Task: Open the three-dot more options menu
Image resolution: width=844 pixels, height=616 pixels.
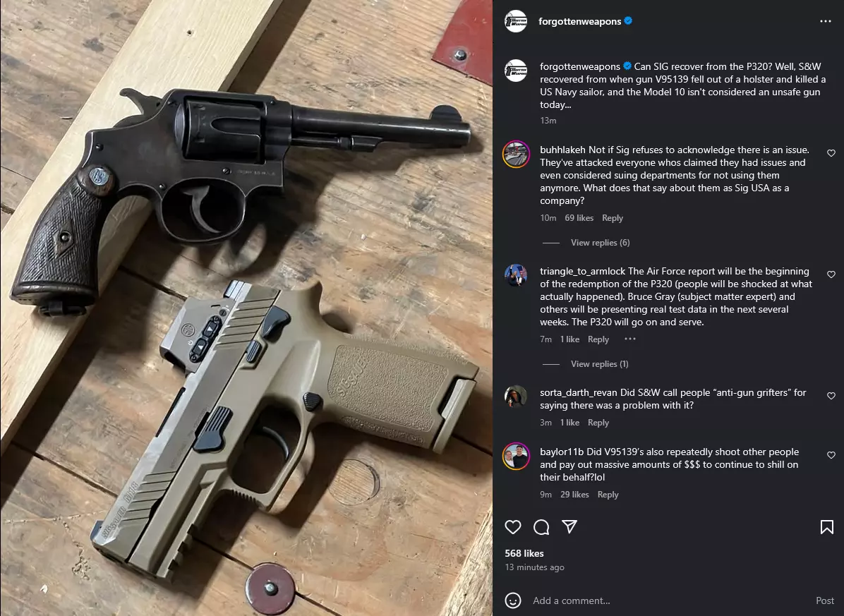Action: 825,21
